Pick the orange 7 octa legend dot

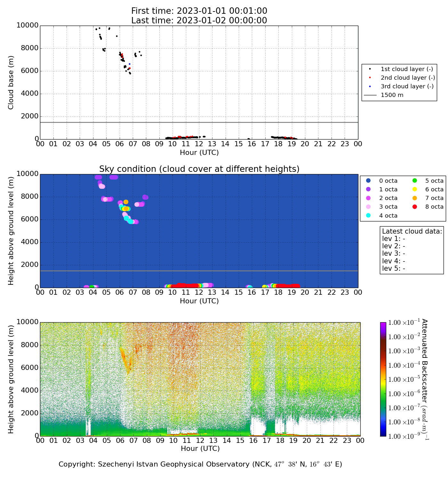pyautogui.click(x=414, y=198)
